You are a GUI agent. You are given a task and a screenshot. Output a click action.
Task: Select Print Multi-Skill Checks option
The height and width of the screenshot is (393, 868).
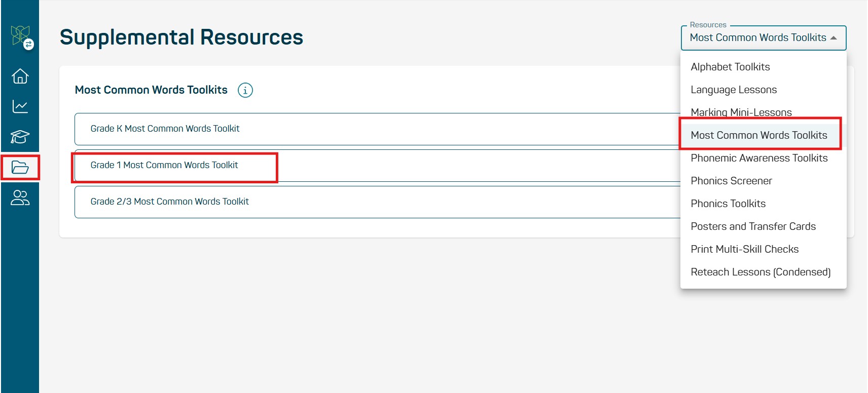pyautogui.click(x=744, y=249)
